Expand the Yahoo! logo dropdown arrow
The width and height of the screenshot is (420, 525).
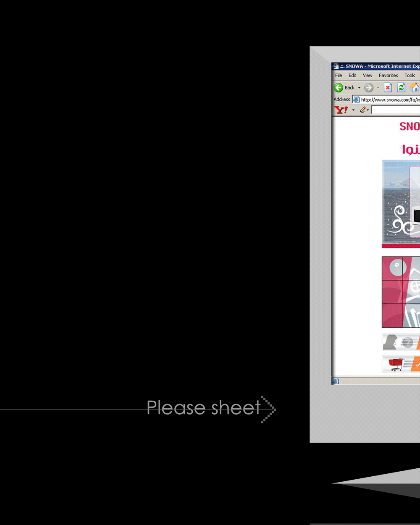click(x=353, y=110)
